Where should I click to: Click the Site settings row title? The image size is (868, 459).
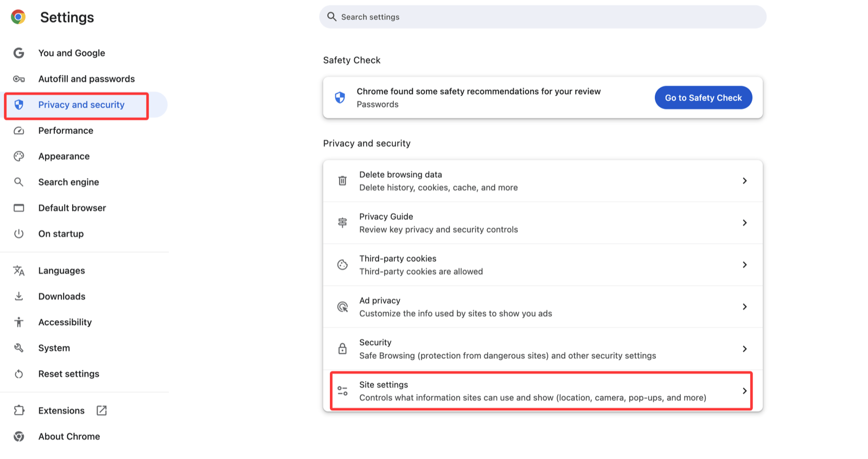pyautogui.click(x=384, y=384)
